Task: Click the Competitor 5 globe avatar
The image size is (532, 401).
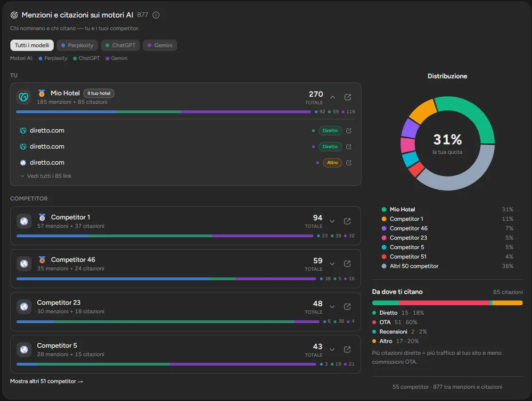Action: [24, 350]
